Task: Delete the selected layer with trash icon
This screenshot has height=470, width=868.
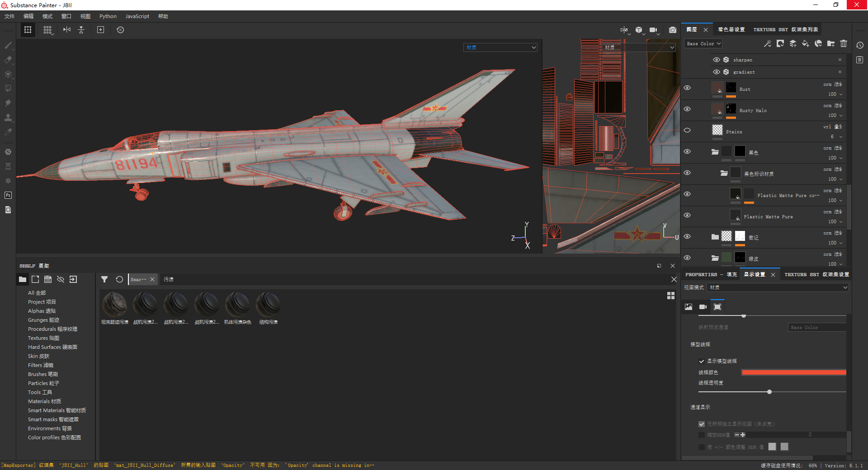Action: pyautogui.click(x=844, y=44)
